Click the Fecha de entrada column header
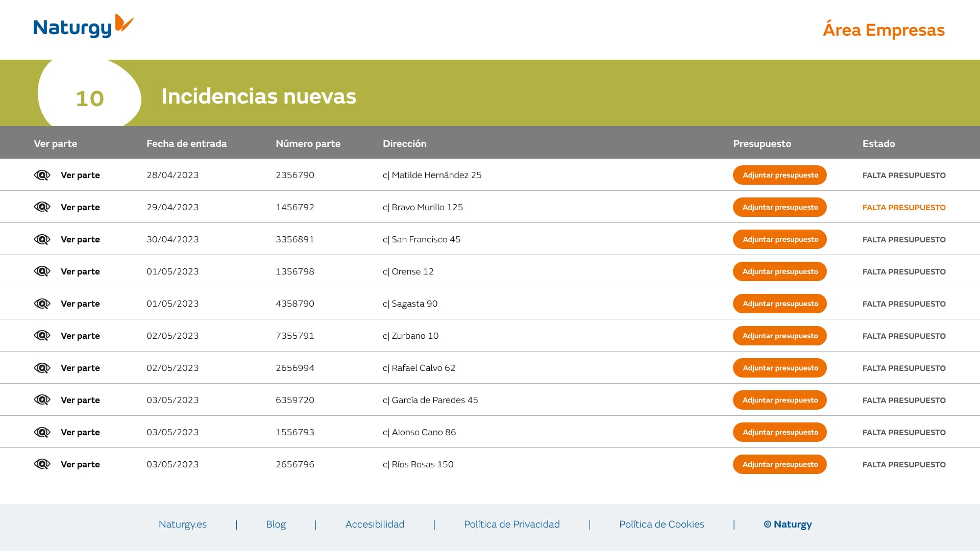Image resolution: width=980 pixels, height=551 pixels. click(x=186, y=143)
